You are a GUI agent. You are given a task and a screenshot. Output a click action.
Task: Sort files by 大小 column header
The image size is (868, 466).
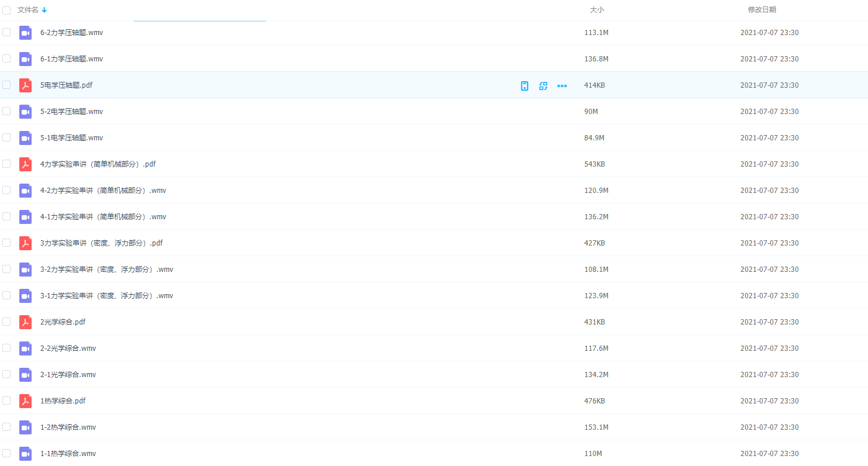597,10
